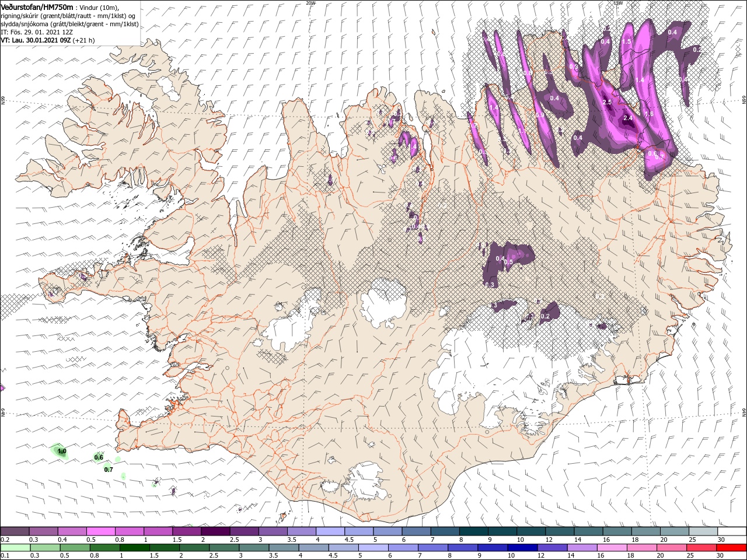Screen dimensions: 747x560
Task: Select the deep blue 10 swatch, lower legend row
Action: (x=522, y=548)
